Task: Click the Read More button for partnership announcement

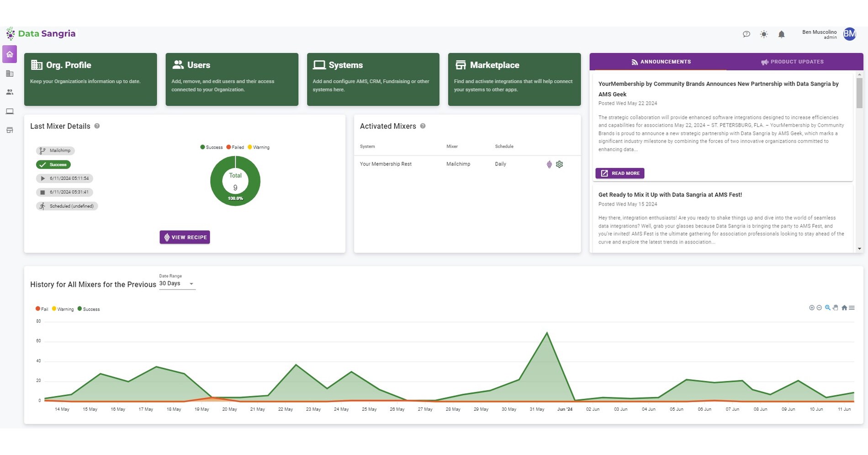Action: pyautogui.click(x=619, y=173)
